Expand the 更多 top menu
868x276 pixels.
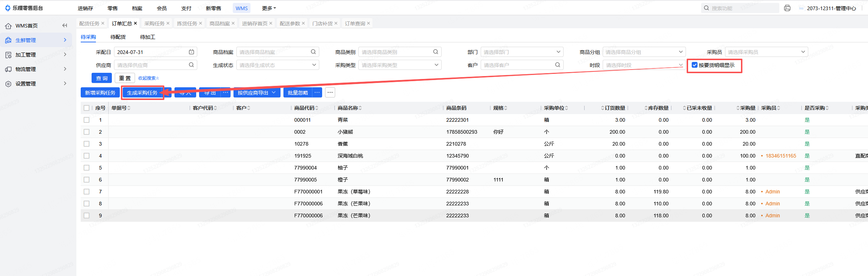tap(269, 8)
